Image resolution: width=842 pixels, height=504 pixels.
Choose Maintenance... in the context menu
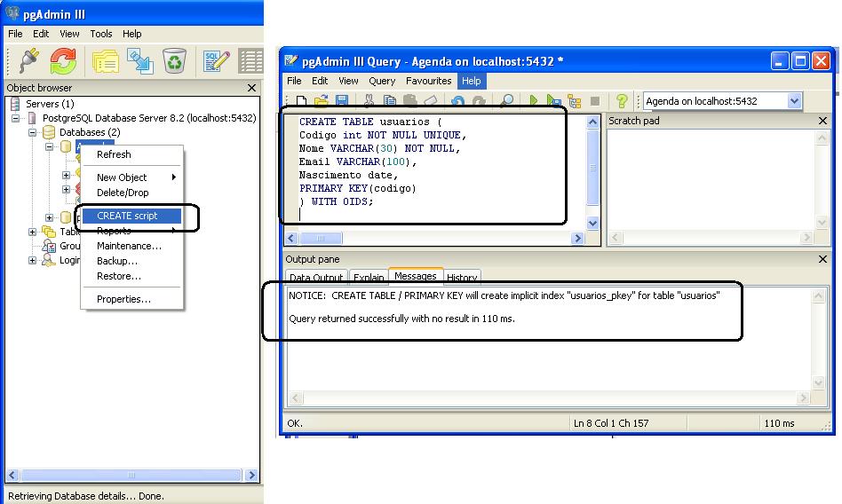131,246
